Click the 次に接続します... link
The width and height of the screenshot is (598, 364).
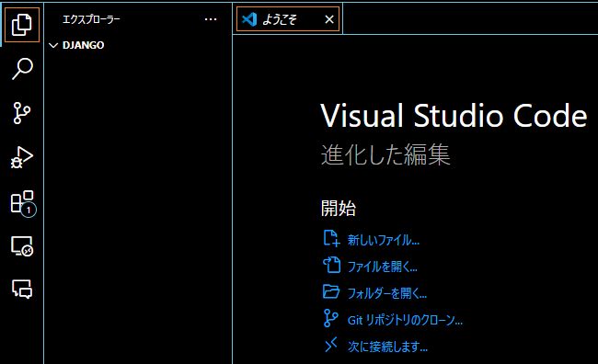(x=387, y=347)
